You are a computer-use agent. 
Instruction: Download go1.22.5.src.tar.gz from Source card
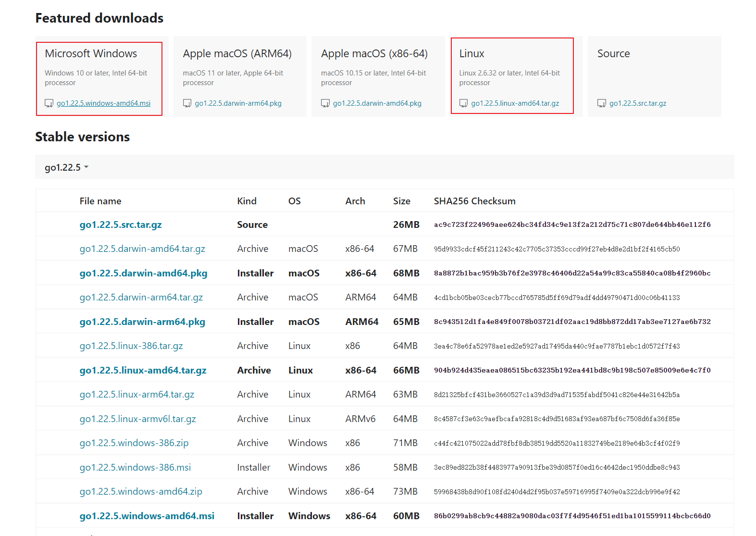pyautogui.click(x=638, y=103)
